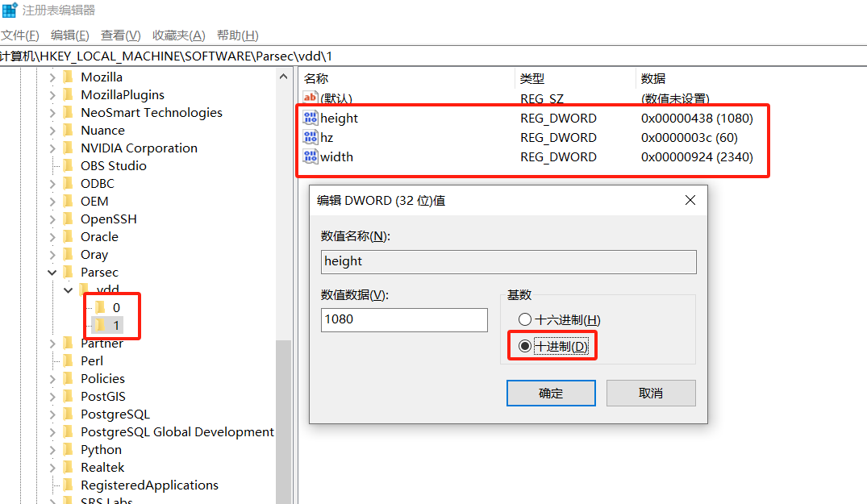The width and height of the screenshot is (867, 504).
Task: Click the hz value name
Action: [326, 138]
